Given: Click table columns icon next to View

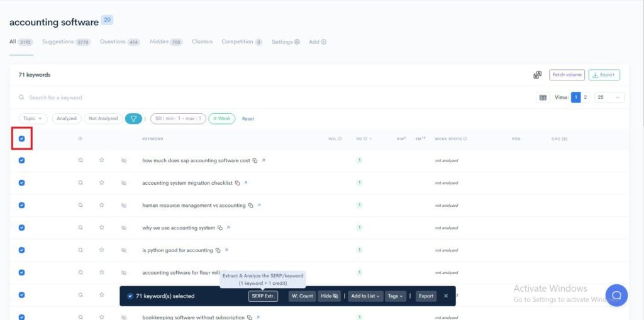Looking at the screenshot, I should point(543,97).
